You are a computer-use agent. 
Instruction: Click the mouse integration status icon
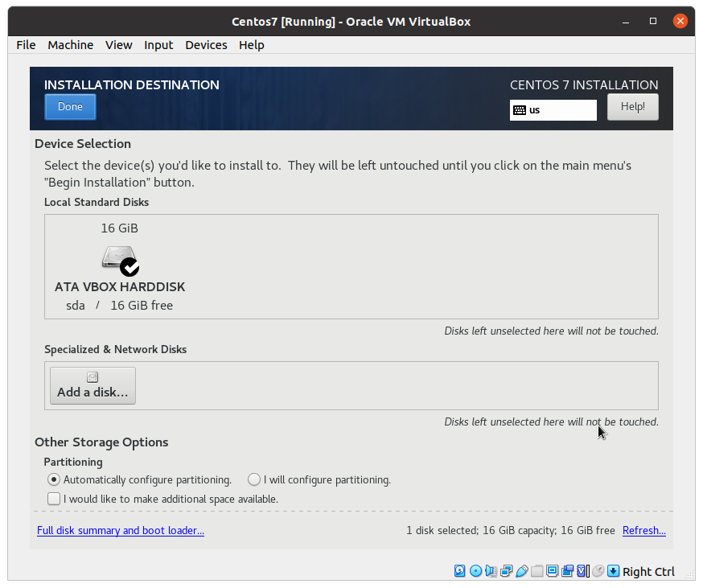pyautogui.click(x=598, y=570)
